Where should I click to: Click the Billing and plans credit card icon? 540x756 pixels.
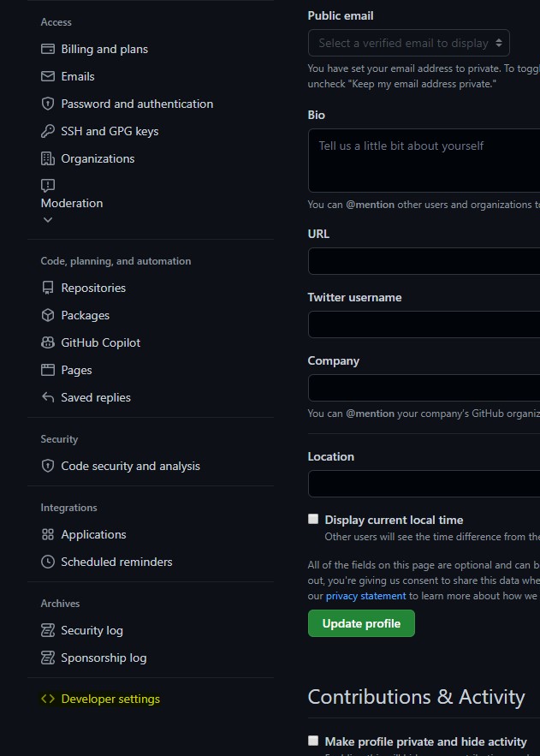point(48,49)
